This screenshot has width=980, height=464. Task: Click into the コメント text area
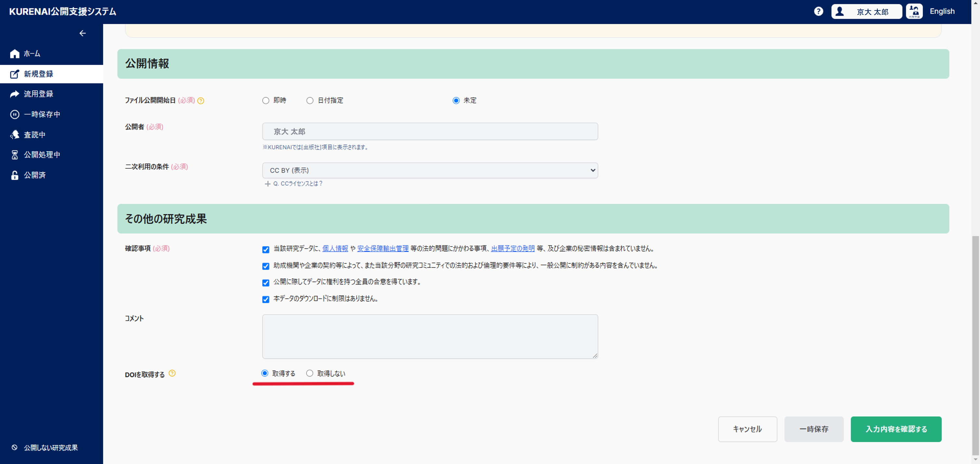430,336
